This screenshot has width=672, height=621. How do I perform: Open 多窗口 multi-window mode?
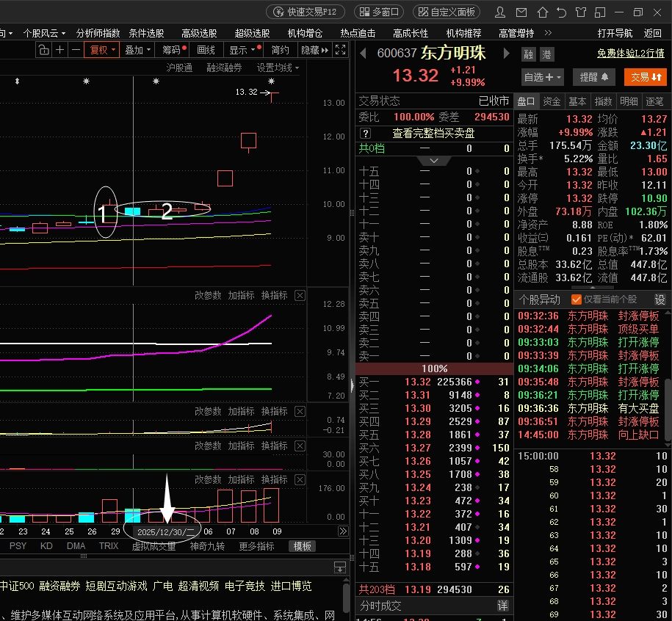click(379, 12)
